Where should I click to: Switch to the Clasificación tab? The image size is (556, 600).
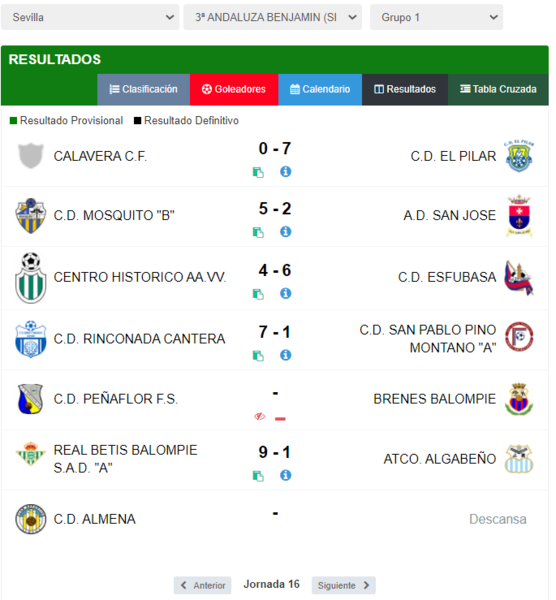(x=145, y=90)
